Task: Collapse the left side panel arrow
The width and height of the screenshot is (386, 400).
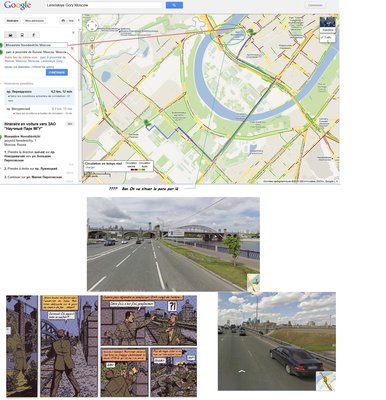Action: click(x=79, y=21)
